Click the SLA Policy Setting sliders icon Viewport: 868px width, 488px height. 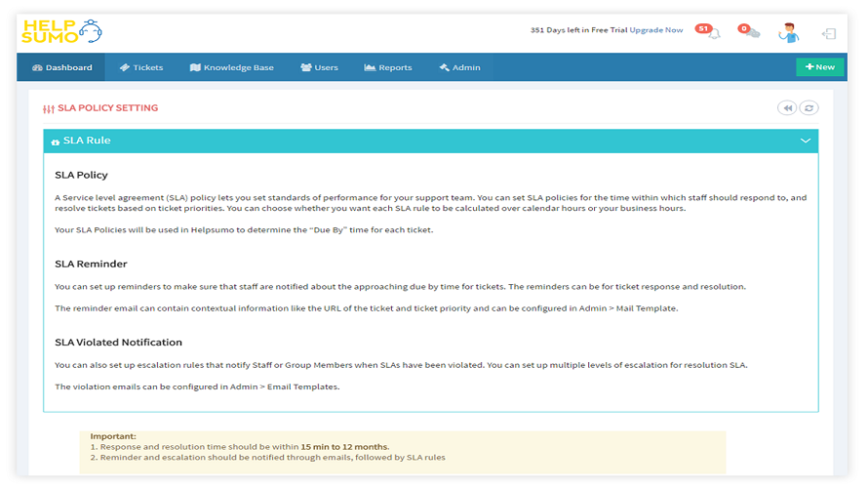click(x=49, y=109)
